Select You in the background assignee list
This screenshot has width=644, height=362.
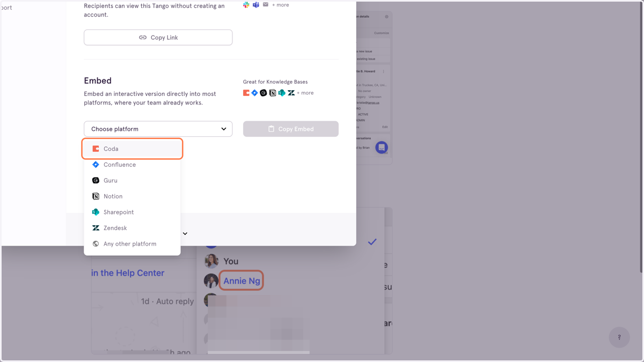[x=231, y=261]
